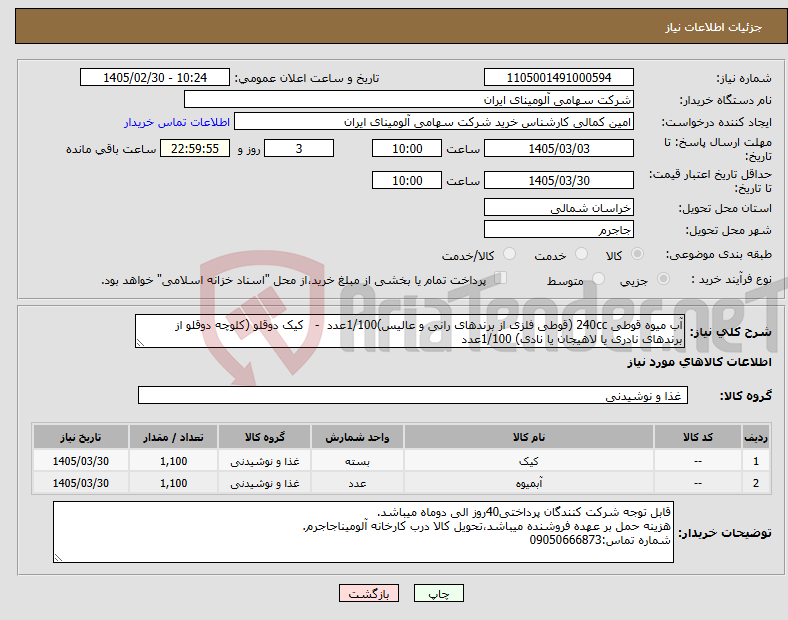Image resolution: width=788 pixels, height=620 pixels.
Task: Click quantity 1,100 in the کیک row
Action: click(173, 461)
